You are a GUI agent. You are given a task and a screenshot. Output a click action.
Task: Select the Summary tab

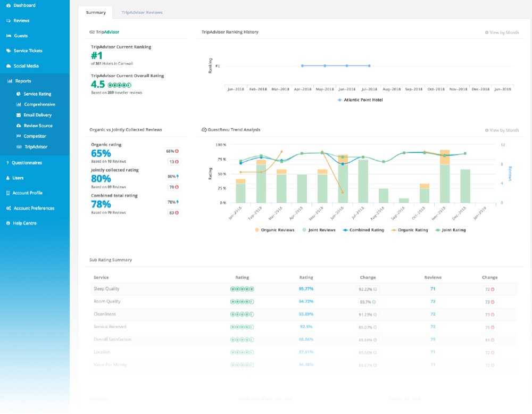[96, 12]
